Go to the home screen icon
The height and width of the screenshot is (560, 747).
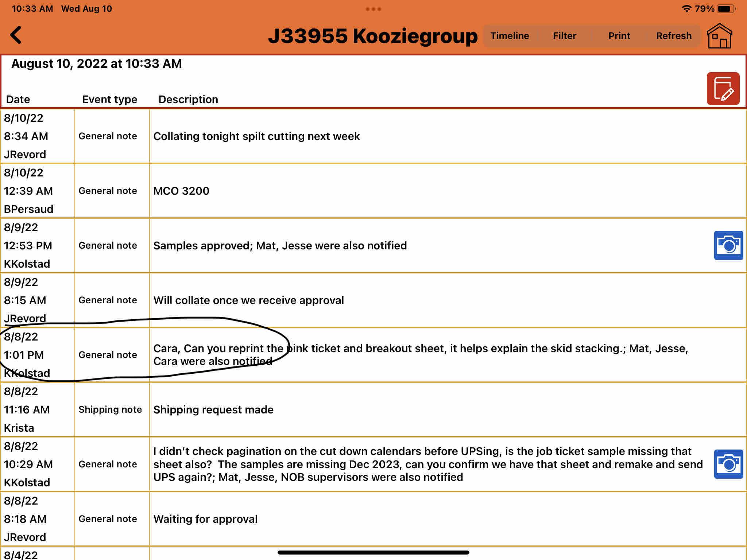(719, 36)
